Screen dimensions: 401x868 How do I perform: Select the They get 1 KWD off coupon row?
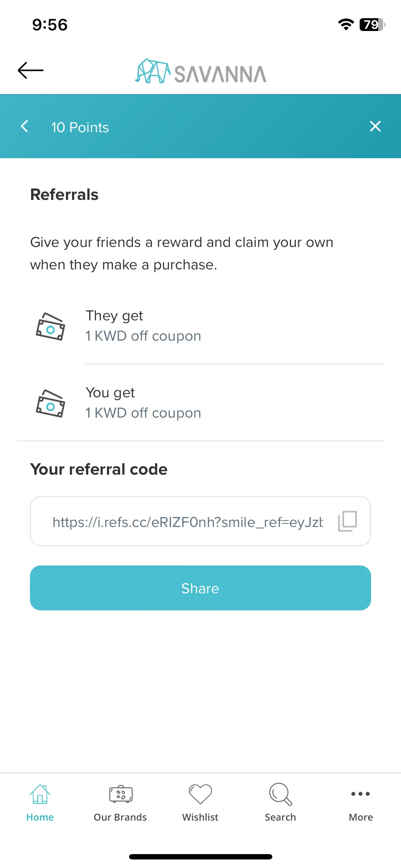coord(200,326)
